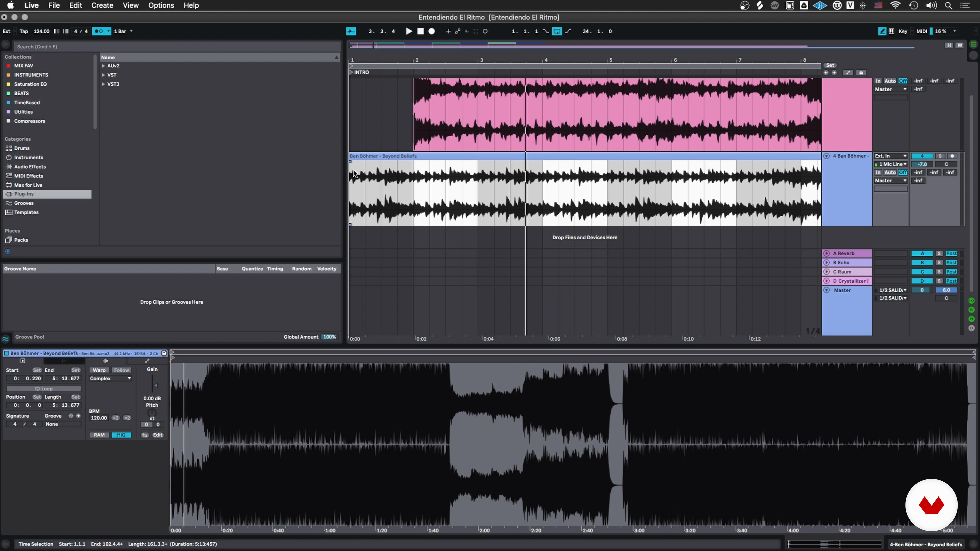The image size is (980, 551).
Task: Click the Set locator button
Action: (x=830, y=65)
